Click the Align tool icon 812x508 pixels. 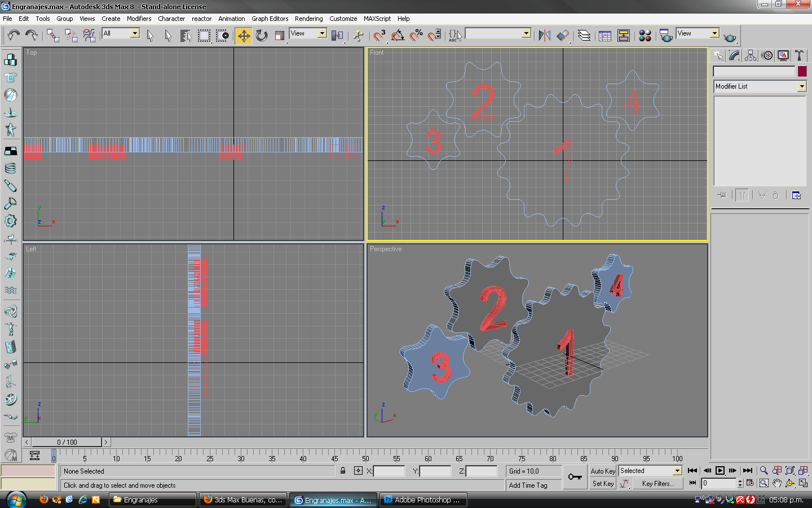coord(563,36)
